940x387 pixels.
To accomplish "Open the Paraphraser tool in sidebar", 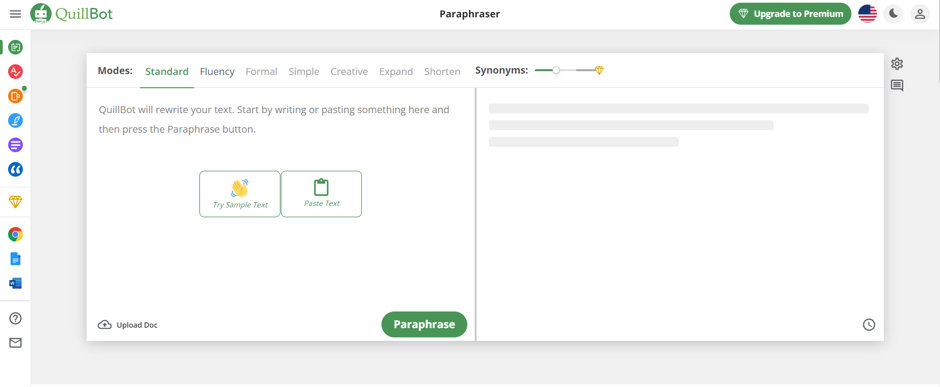I will coord(16,47).
